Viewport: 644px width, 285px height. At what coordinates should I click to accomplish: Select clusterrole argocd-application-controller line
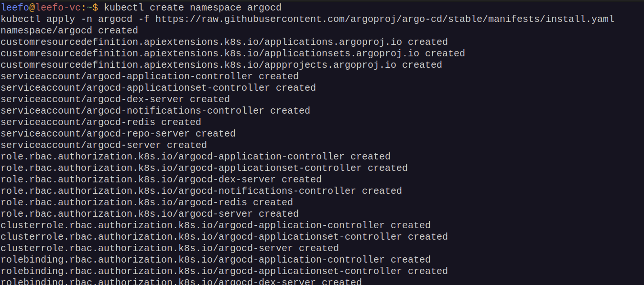click(x=216, y=225)
